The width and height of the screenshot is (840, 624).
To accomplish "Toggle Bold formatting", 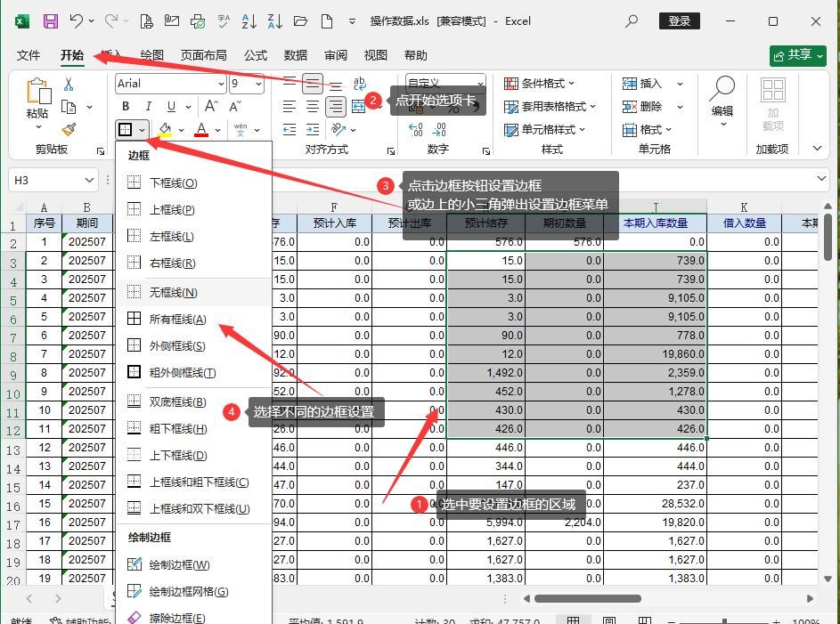I will 126,107.
